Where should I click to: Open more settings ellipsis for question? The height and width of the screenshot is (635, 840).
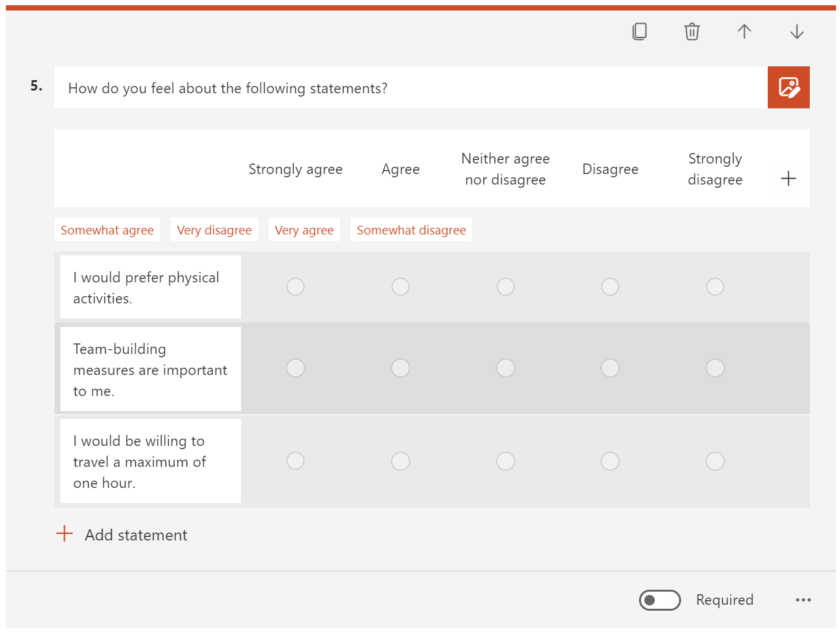coord(803,600)
